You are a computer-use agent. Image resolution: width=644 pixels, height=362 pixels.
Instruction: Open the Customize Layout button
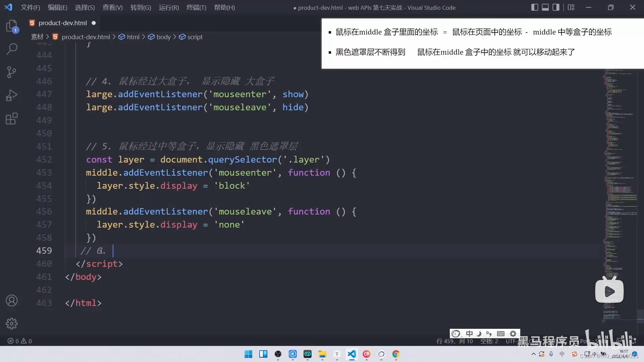coord(571,7)
